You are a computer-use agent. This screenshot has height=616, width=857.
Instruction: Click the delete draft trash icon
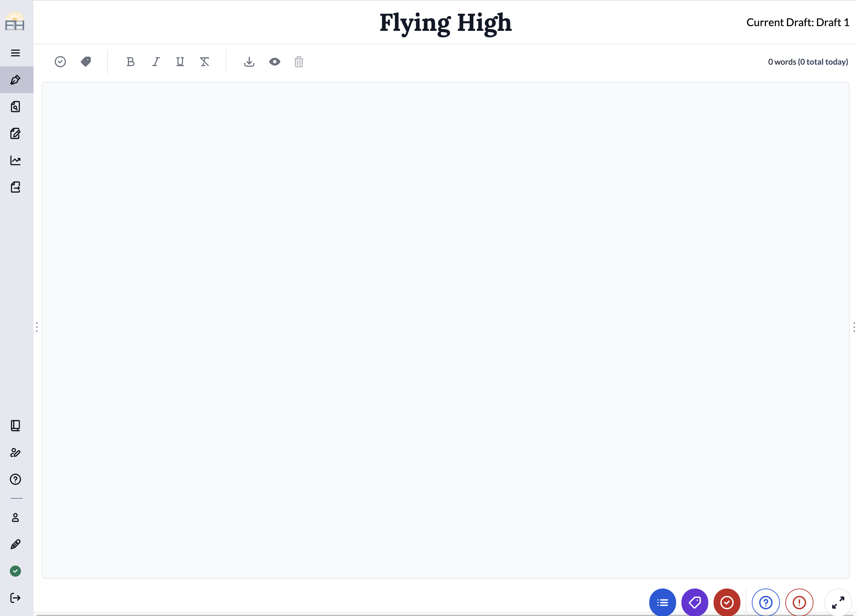[299, 61]
